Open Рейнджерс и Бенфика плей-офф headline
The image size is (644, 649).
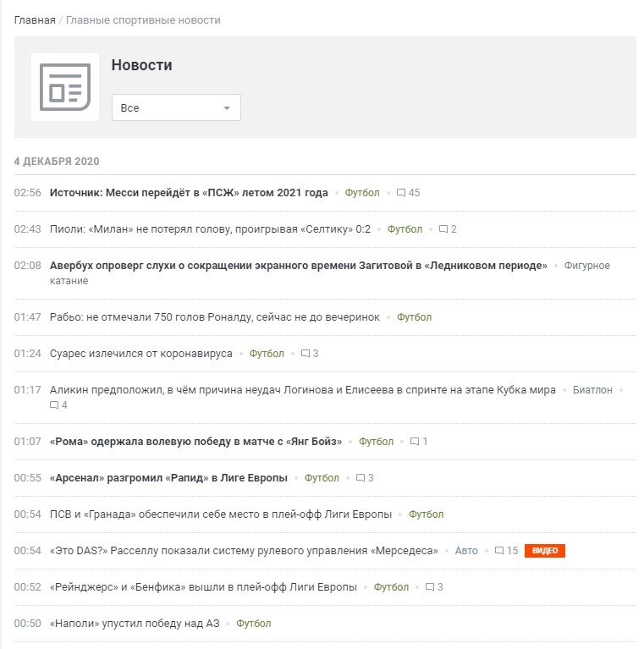coord(203,587)
